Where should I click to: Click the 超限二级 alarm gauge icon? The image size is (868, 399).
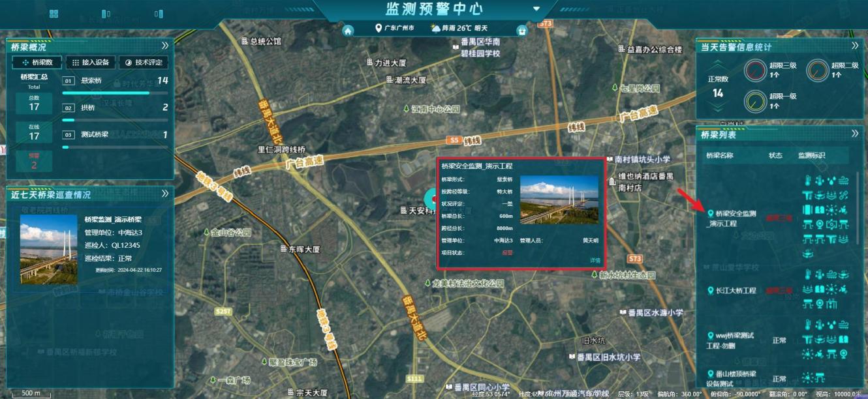[816, 70]
